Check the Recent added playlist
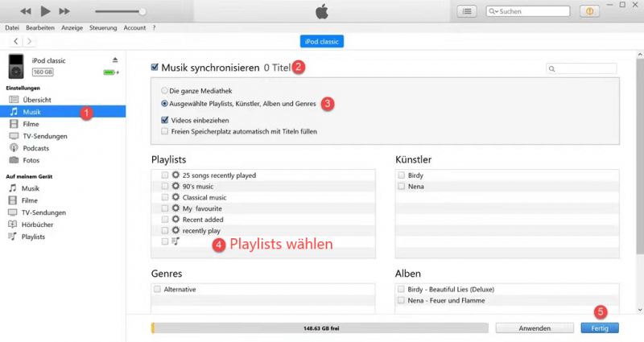The height and width of the screenshot is (342, 644). [165, 220]
